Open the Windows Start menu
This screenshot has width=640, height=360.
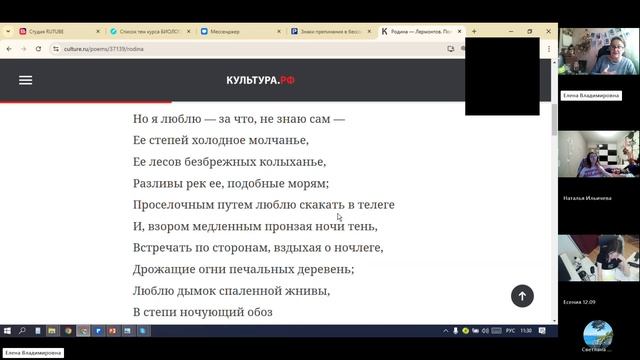pos(7,331)
